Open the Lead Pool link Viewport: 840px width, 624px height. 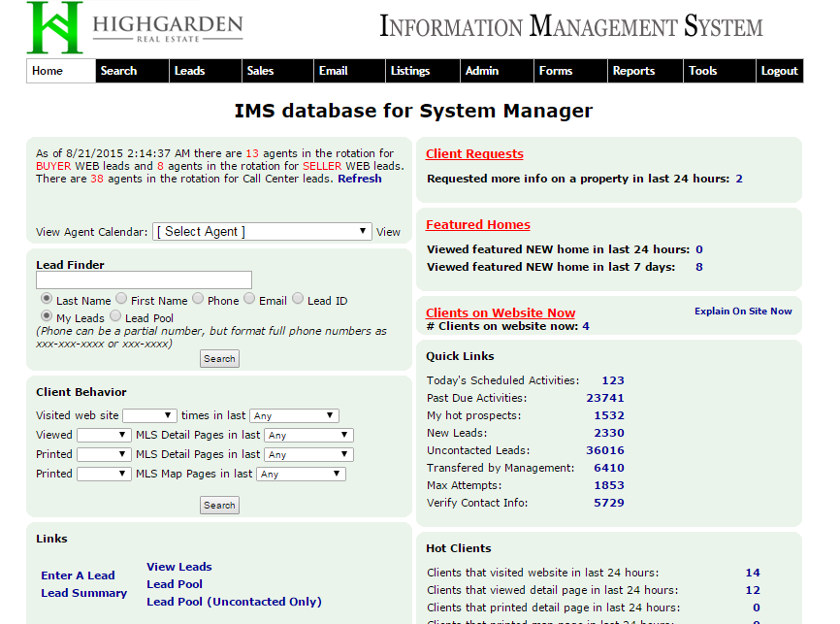coord(175,584)
